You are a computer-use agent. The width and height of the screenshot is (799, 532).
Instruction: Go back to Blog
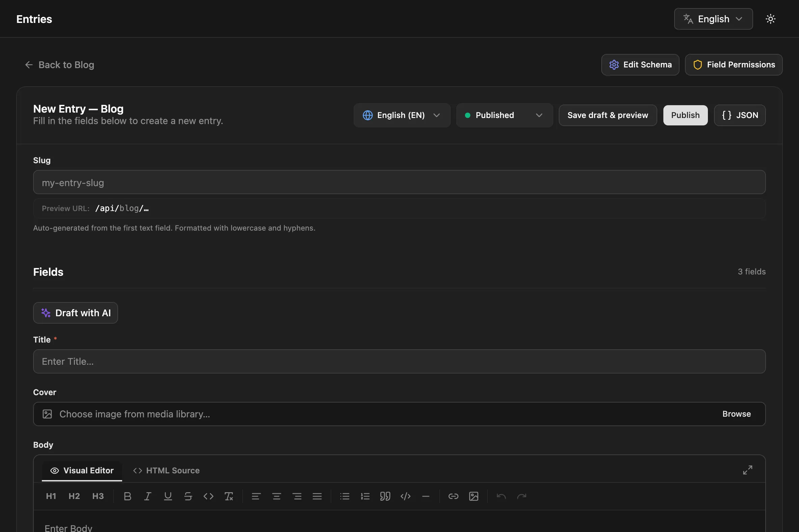pyautogui.click(x=59, y=65)
